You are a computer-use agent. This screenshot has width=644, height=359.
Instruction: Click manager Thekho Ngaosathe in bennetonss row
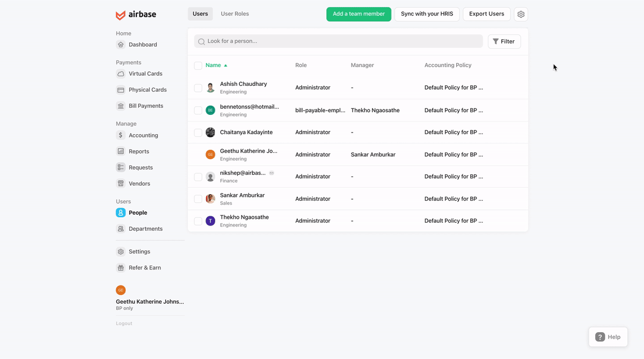click(x=375, y=110)
